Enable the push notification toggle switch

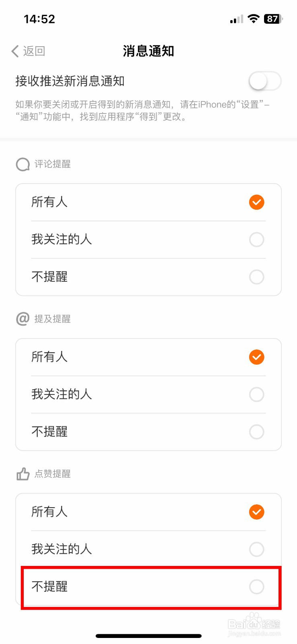tap(264, 81)
